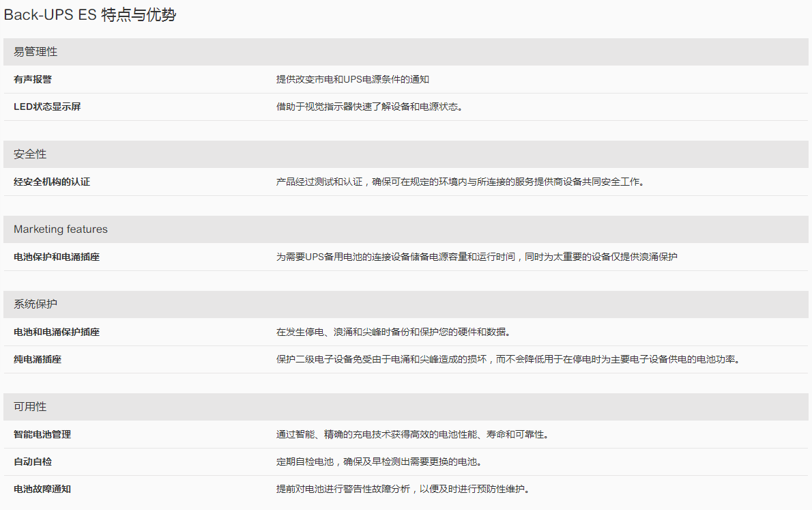Click the description beginning with 产品经过测试和认证

[460, 182]
